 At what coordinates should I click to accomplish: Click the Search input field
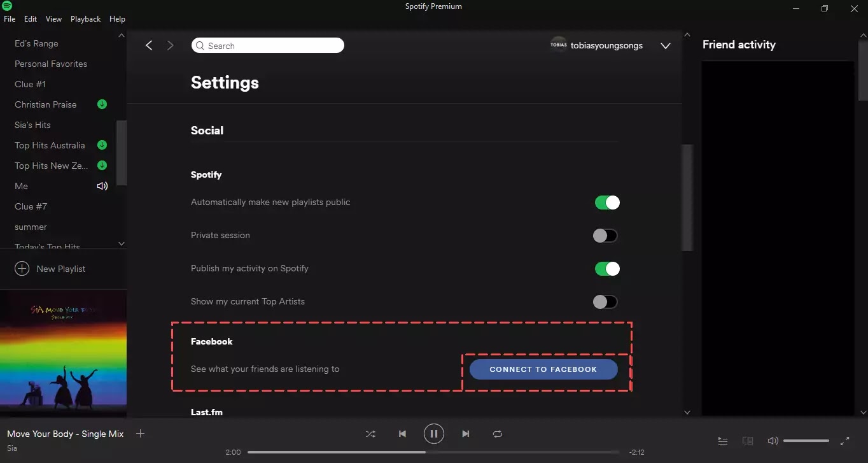267,45
